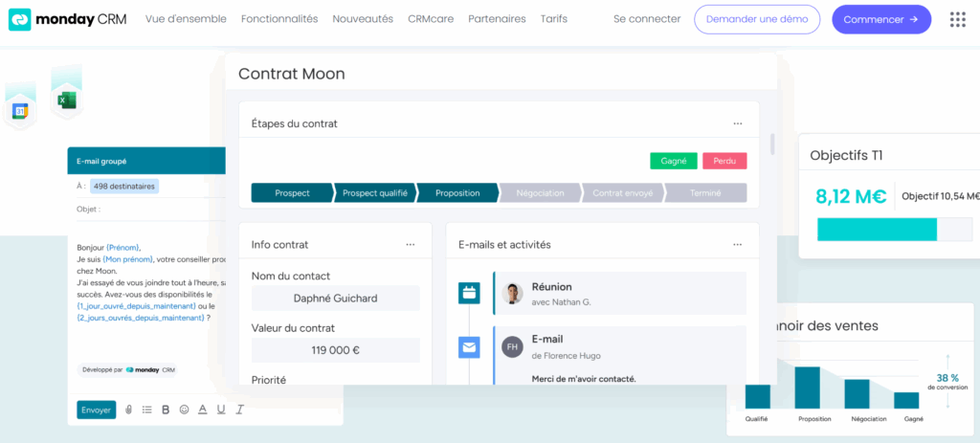The image size is (980, 443).
Task: Select the Négociation stage in the pipeline
Action: (x=540, y=193)
